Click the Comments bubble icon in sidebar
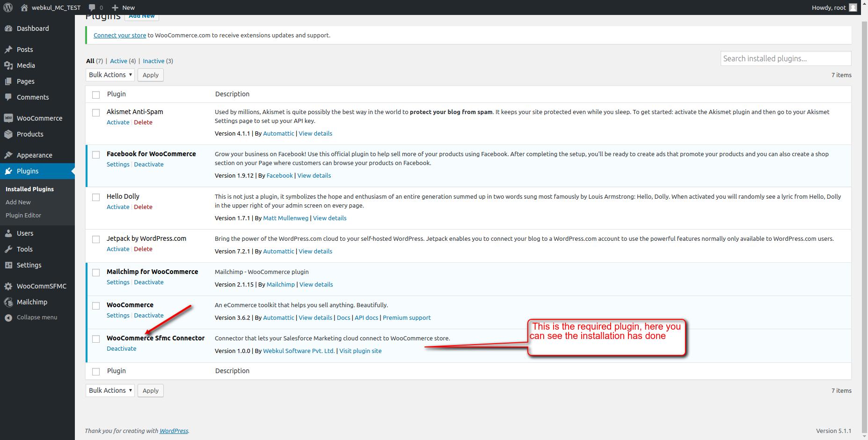 click(x=8, y=97)
